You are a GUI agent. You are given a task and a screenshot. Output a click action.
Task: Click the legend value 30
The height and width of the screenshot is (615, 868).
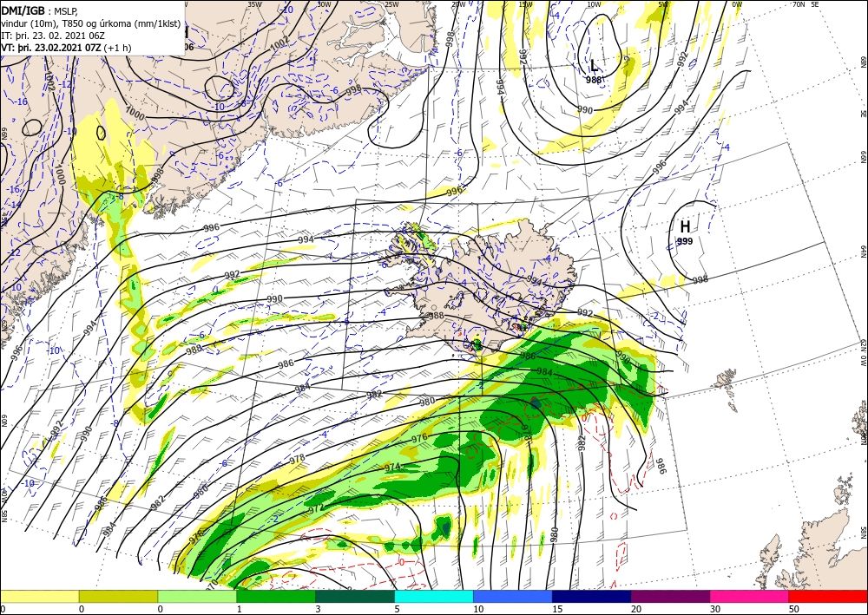click(715, 609)
